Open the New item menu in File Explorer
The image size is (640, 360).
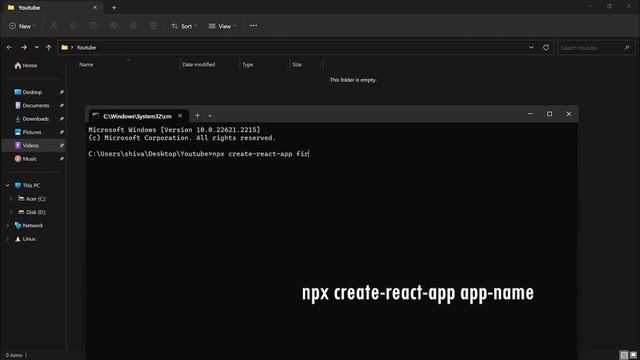coord(22,26)
